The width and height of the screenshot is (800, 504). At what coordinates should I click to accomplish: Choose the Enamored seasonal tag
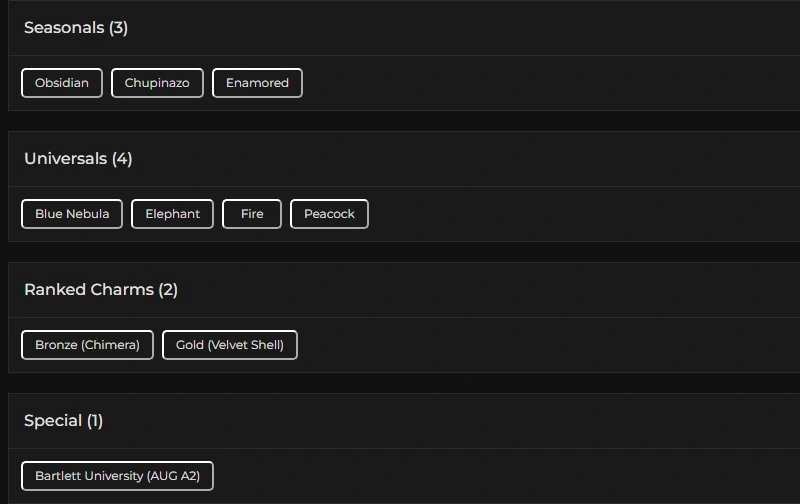[257, 83]
